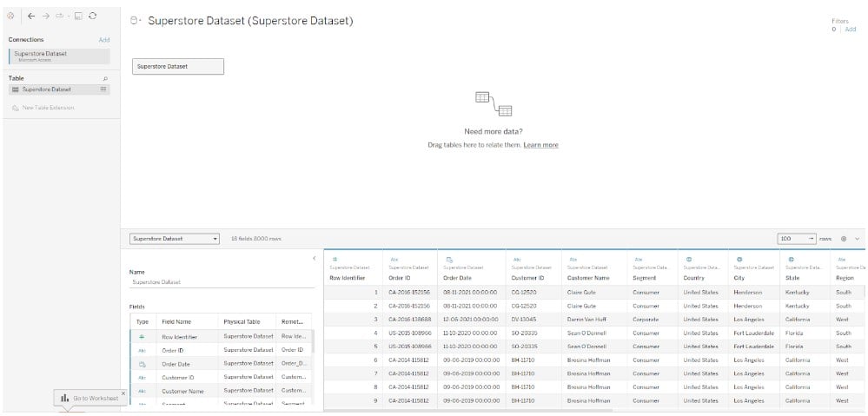Close the Go to Worksheet tooltip
Image resolution: width=868 pixels, height=416 pixels.
[123, 393]
